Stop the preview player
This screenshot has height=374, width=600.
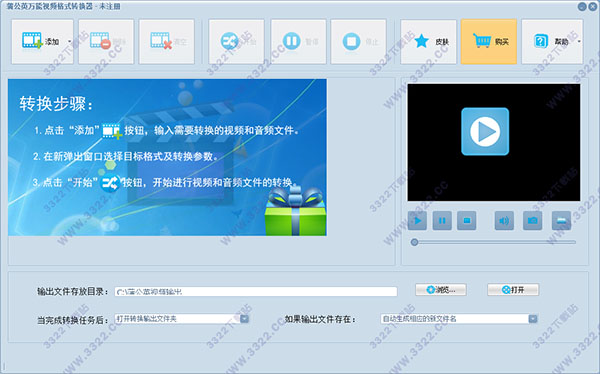click(466, 220)
